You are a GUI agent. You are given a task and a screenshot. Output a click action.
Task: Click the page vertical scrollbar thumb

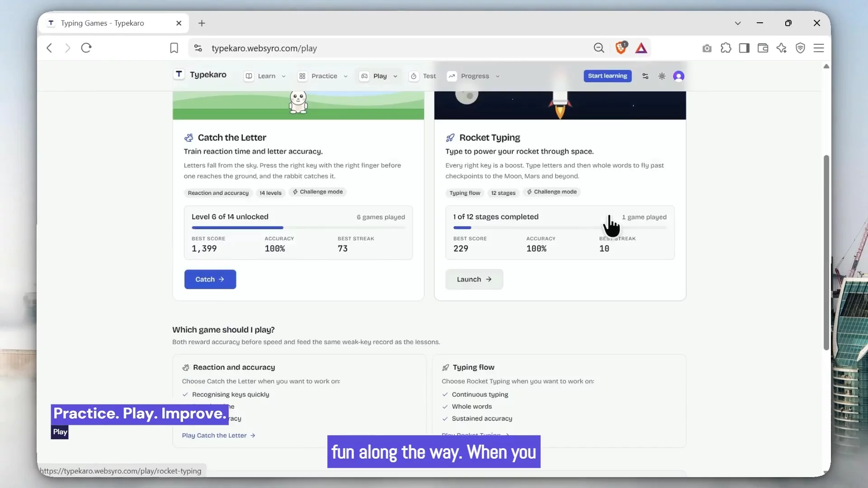point(826,253)
